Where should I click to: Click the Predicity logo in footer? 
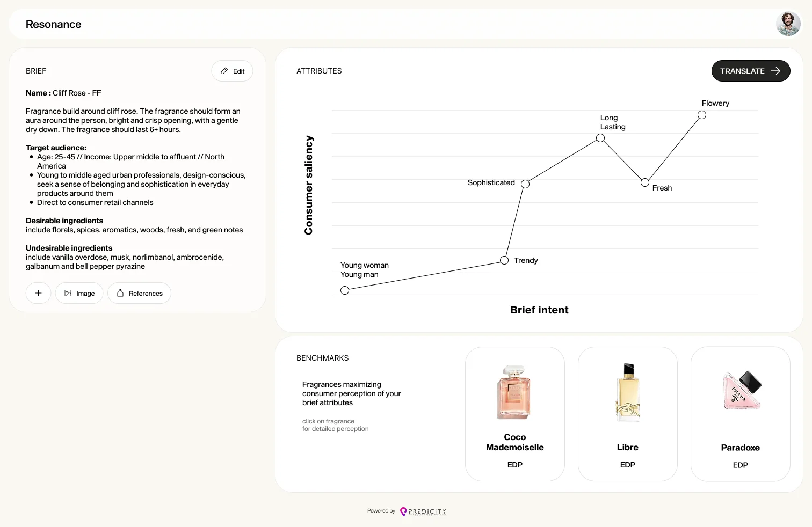[x=423, y=511]
